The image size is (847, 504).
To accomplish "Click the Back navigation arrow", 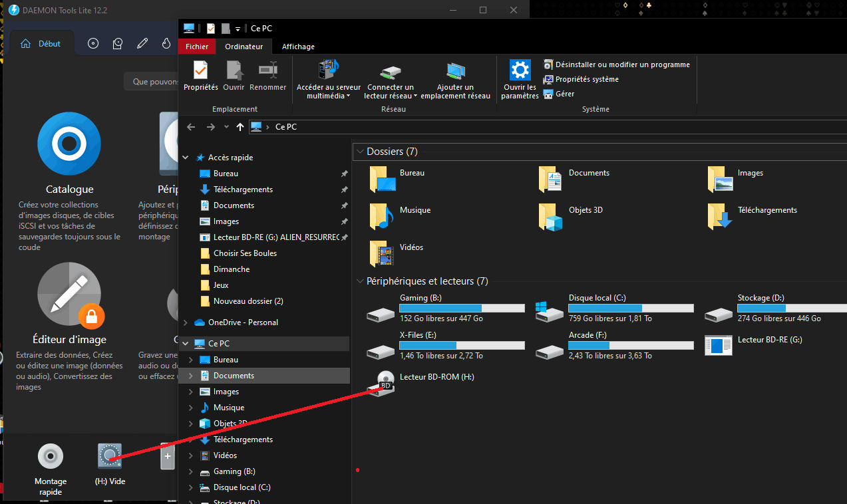I will point(191,127).
